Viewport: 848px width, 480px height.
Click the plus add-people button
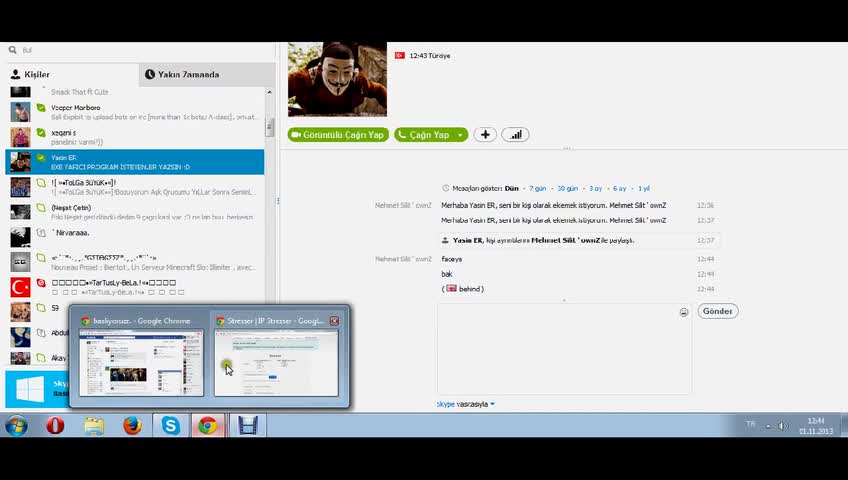click(x=485, y=135)
